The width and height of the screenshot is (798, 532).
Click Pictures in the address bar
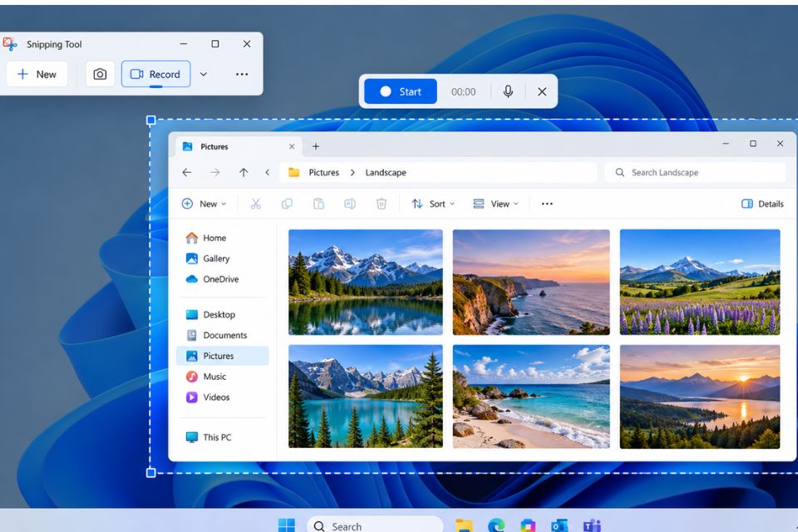coord(323,173)
